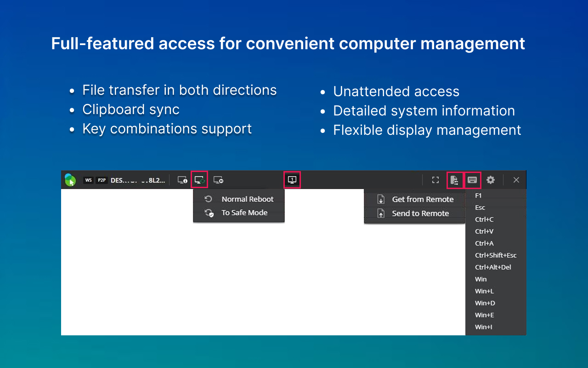588x368 pixels.
Task: Open the remote reboot options icon
Action: click(199, 179)
